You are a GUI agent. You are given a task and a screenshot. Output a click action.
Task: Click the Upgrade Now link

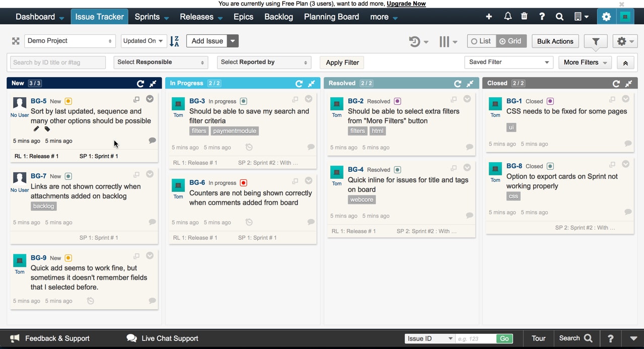pos(406,4)
